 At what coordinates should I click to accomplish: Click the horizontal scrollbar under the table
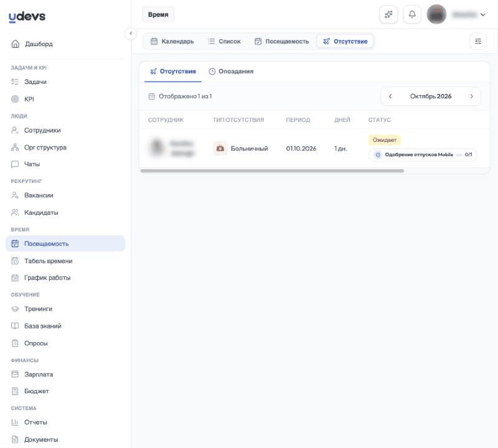point(272,171)
